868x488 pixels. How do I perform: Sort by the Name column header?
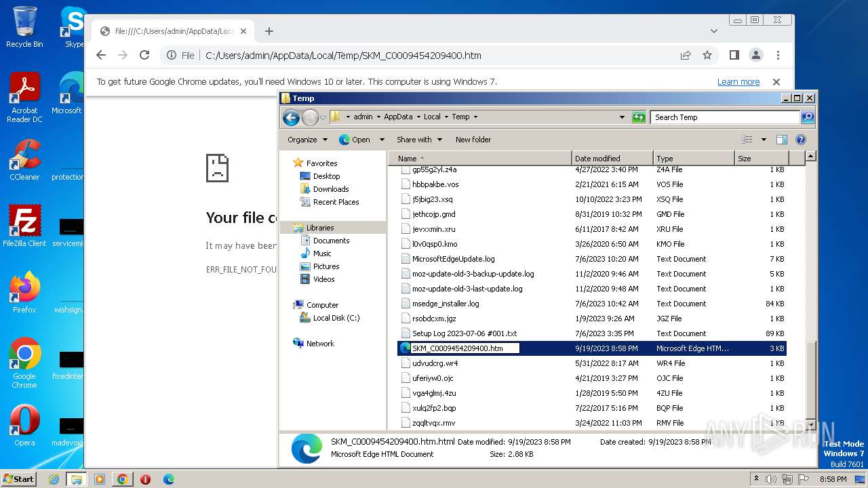tap(480, 158)
